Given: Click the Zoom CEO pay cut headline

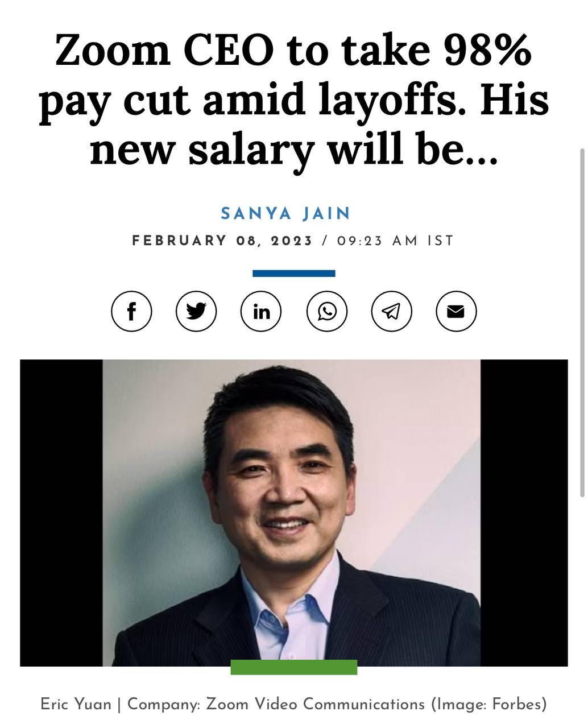Looking at the screenshot, I should (293, 100).
